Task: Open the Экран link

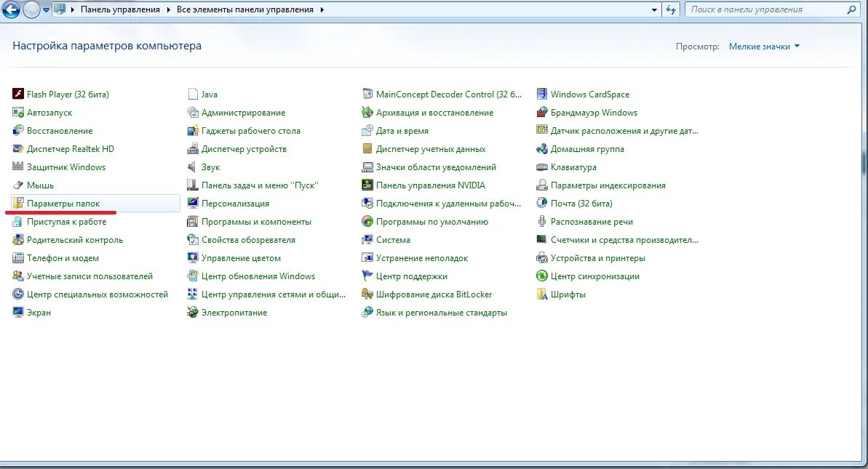Action: click(39, 313)
